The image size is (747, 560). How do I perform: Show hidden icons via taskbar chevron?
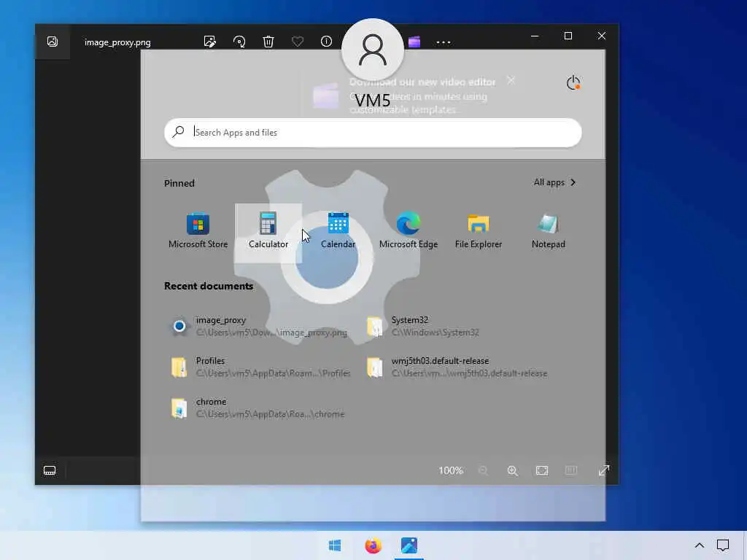click(x=700, y=545)
